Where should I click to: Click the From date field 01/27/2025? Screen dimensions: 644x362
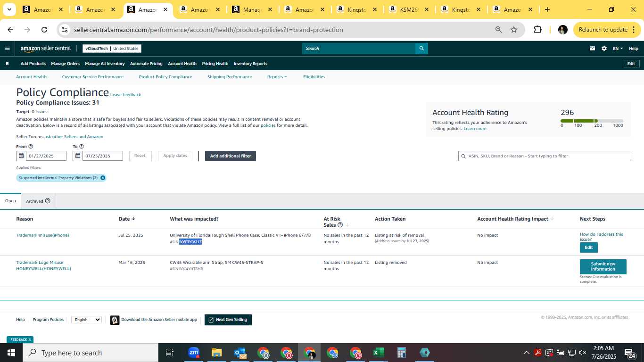coord(46,156)
